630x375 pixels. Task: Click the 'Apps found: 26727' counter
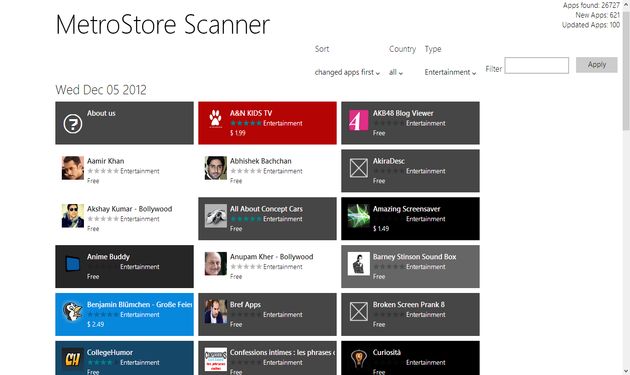[591, 5]
